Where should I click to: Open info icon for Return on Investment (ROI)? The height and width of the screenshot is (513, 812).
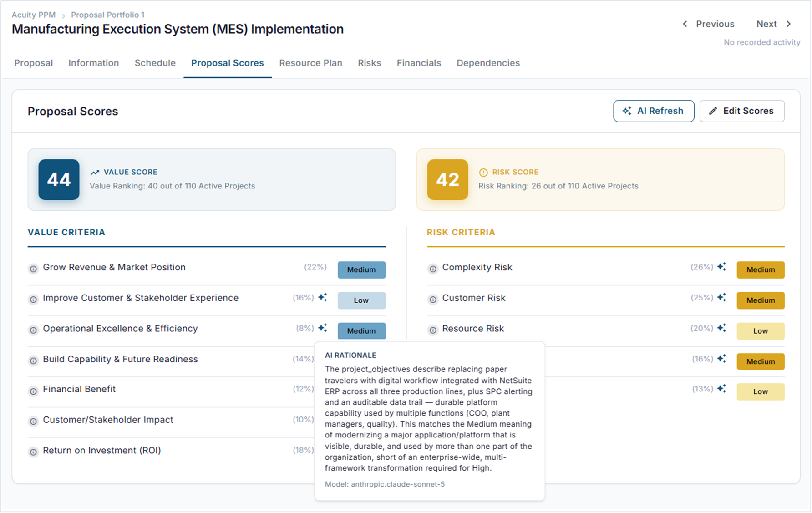tap(33, 452)
